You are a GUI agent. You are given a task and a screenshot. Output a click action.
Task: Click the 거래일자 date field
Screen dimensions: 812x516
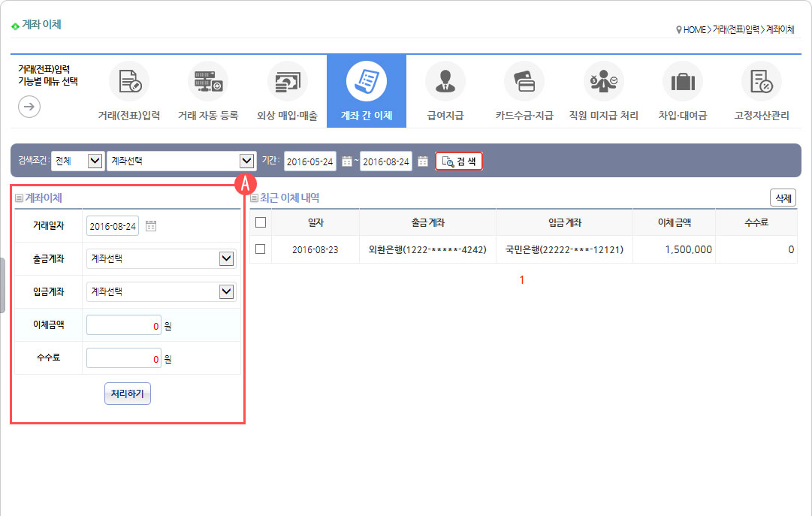[x=113, y=226]
